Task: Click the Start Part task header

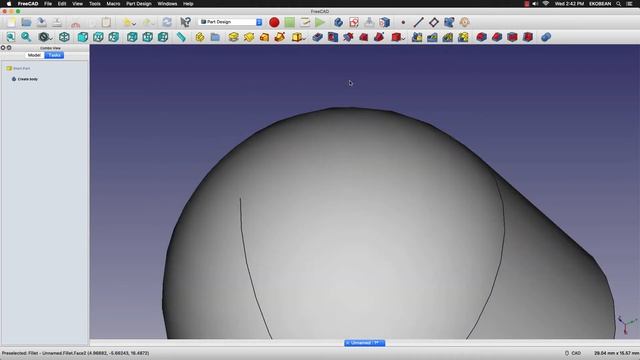Action: coord(18,69)
